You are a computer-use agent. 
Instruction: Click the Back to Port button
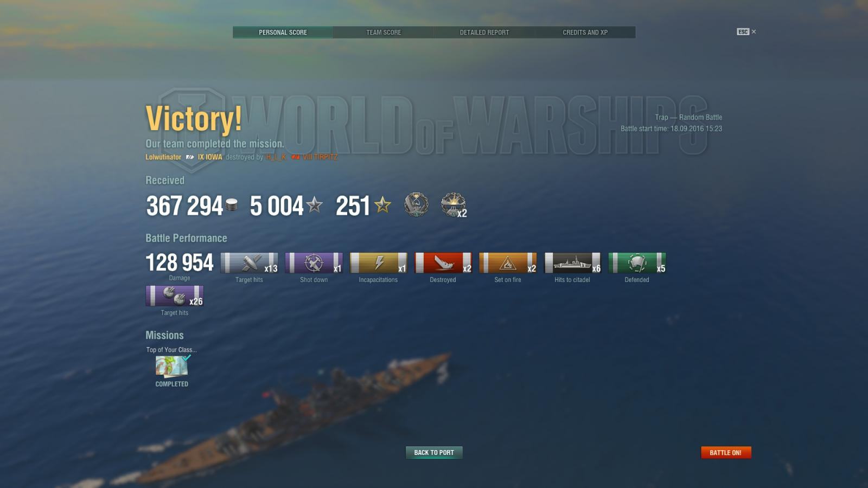tap(434, 452)
